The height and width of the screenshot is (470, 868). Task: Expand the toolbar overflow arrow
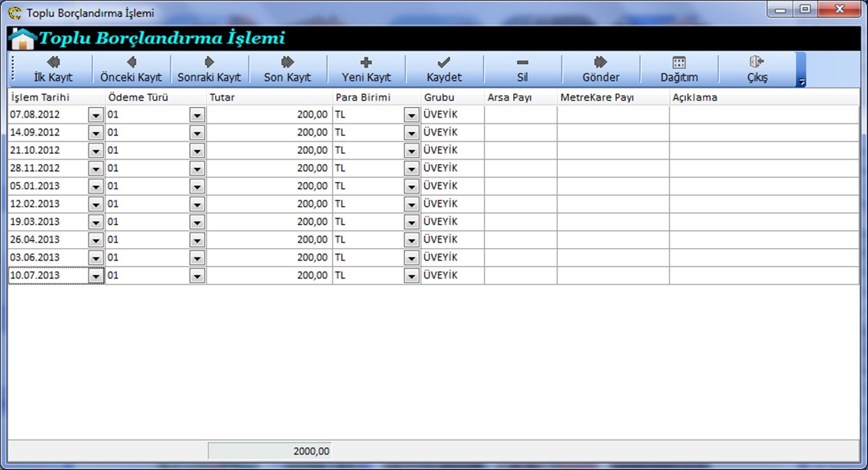(x=801, y=81)
